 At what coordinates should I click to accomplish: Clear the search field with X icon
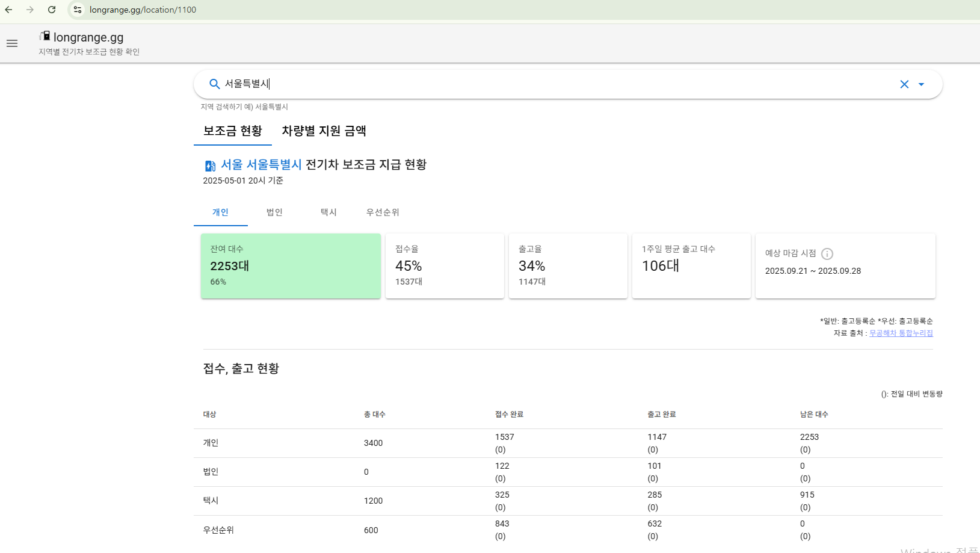[904, 84]
